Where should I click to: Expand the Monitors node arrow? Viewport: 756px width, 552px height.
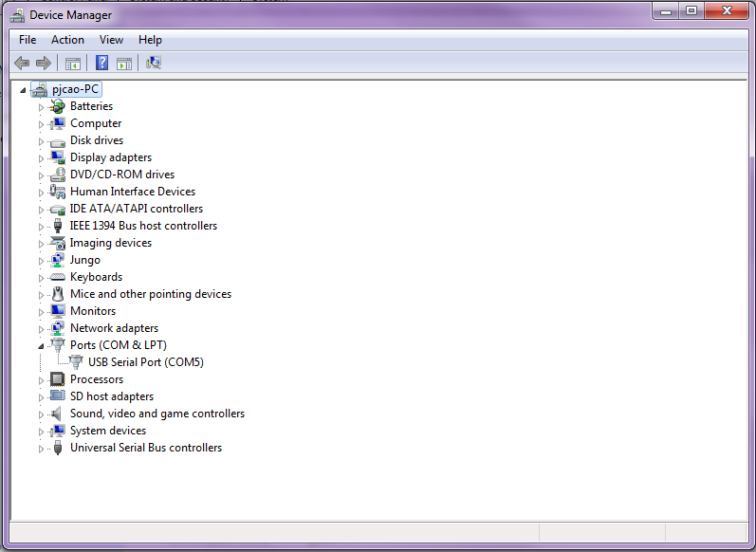[41, 312]
